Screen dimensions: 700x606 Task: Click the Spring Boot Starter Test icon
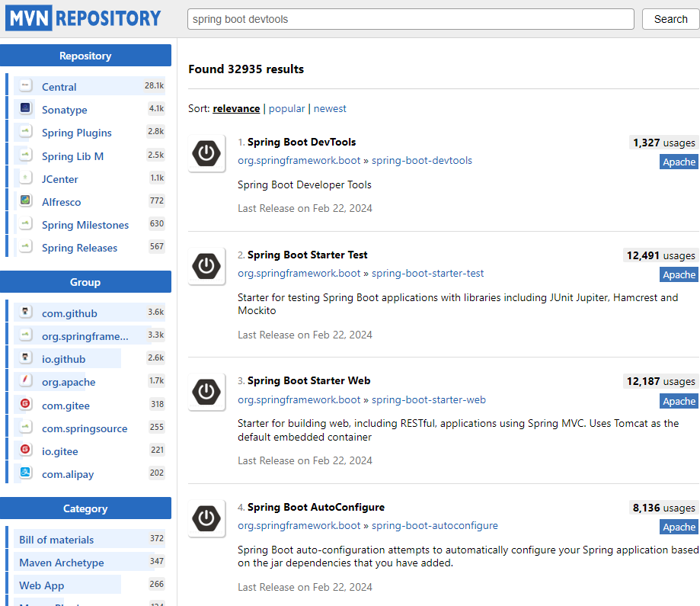click(206, 266)
